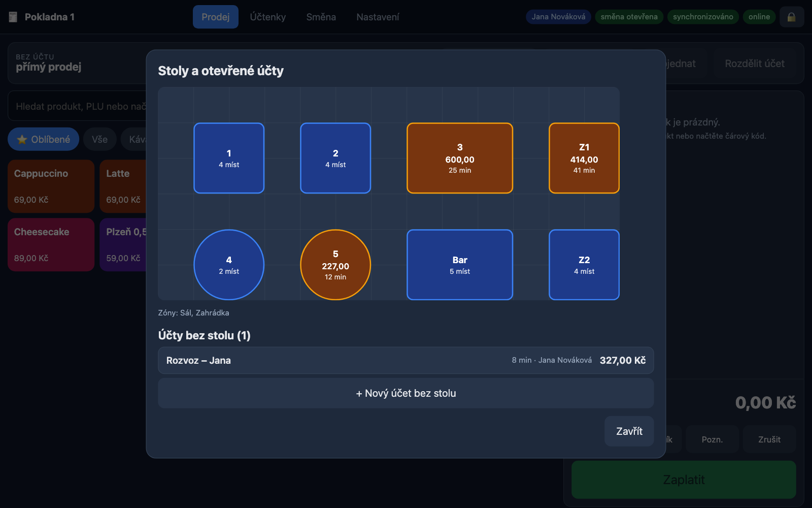Open the Prodej tab
812x508 pixels.
216,17
